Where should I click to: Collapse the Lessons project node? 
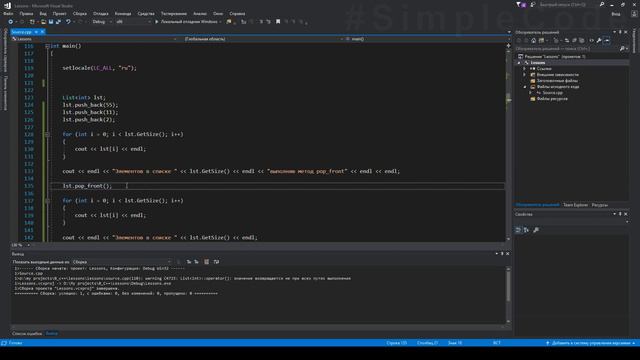519,63
